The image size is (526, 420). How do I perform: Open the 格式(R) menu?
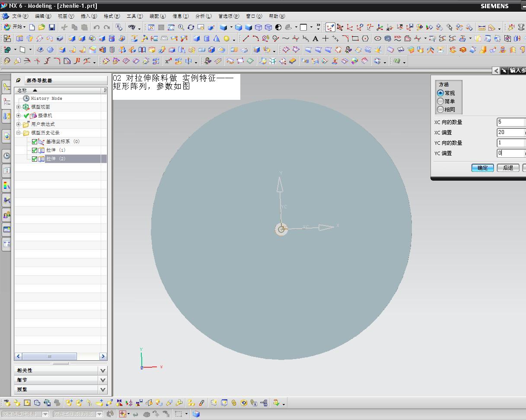pyautogui.click(x=112, y=16)
